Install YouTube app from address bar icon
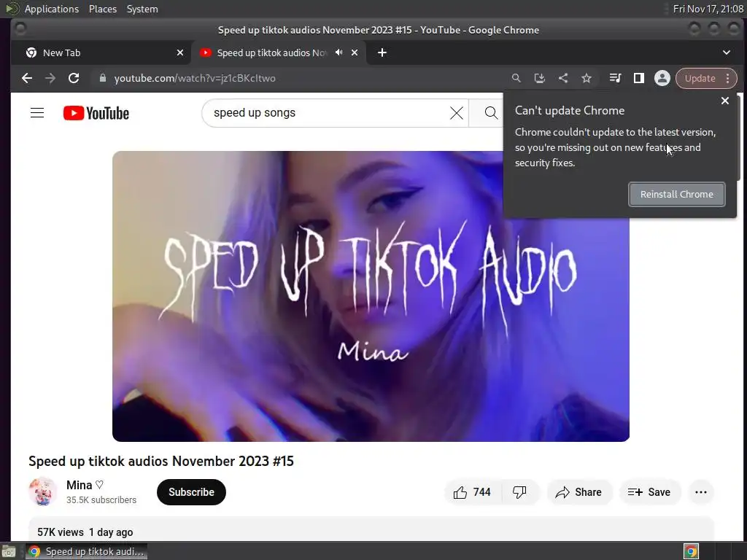Viewport: 747px width, 560px height. pos(539,78)
